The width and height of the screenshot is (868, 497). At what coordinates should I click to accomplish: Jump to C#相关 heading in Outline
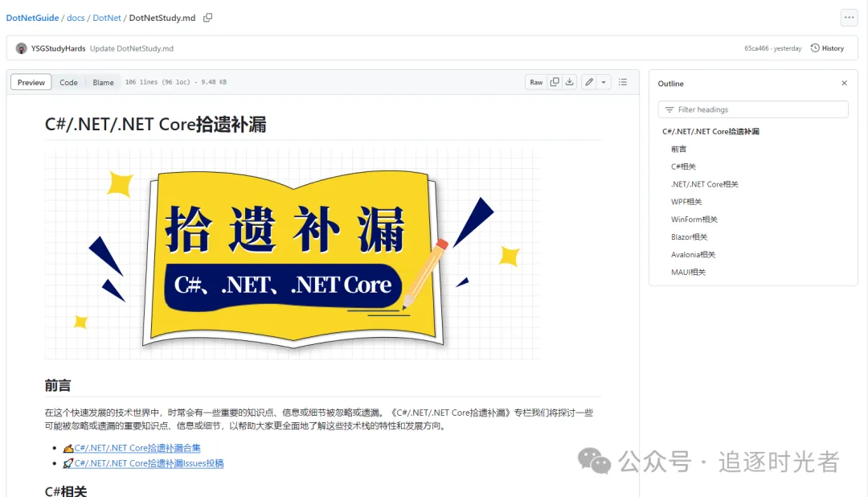683,166
